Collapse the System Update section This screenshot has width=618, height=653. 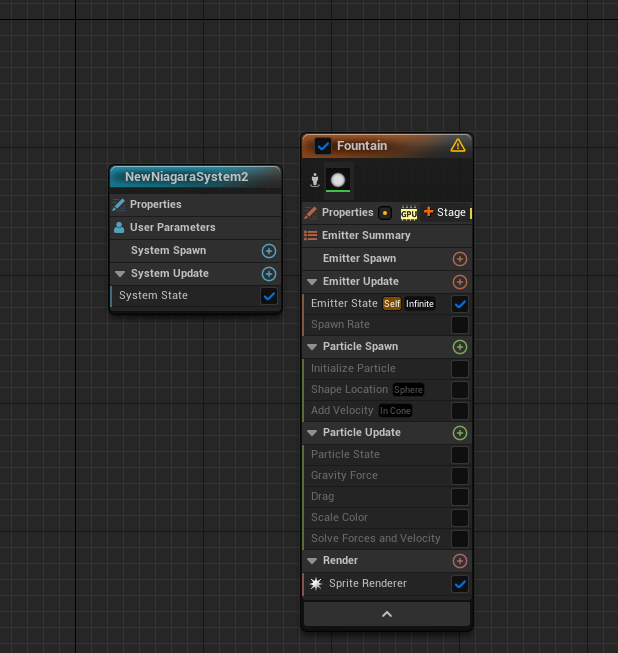click(x=120, y=274)
